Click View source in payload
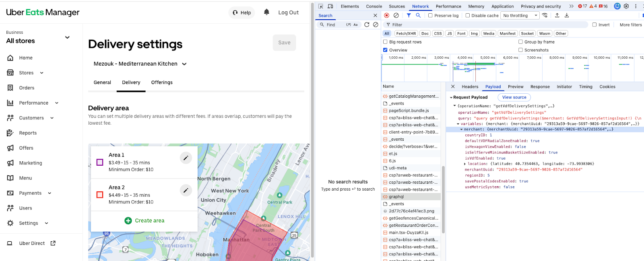The width and height of the screenshot is (644, 261). 514,97
